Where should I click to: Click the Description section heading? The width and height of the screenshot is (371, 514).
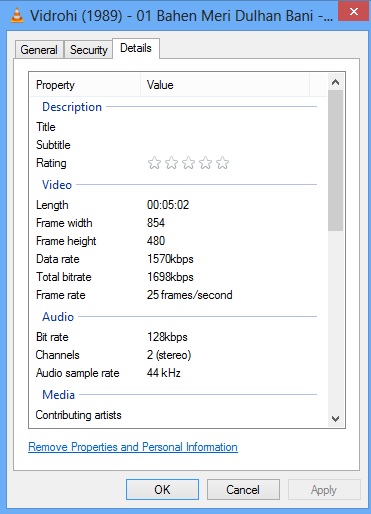point(72,107)
